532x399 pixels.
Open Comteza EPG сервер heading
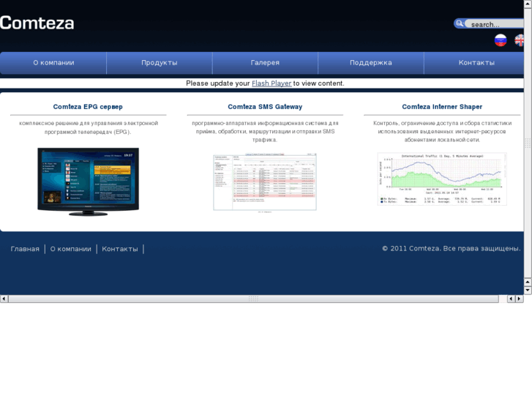[x=88, y=107]
